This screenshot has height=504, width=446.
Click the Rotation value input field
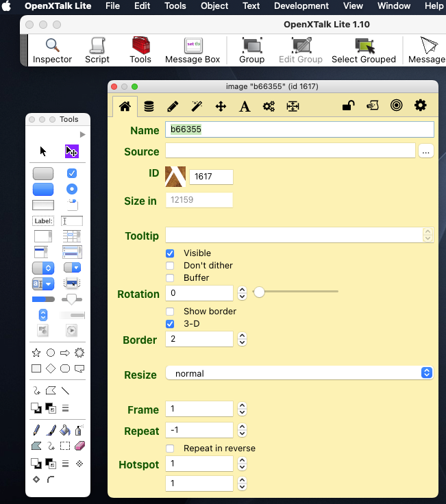pos(199,293)
